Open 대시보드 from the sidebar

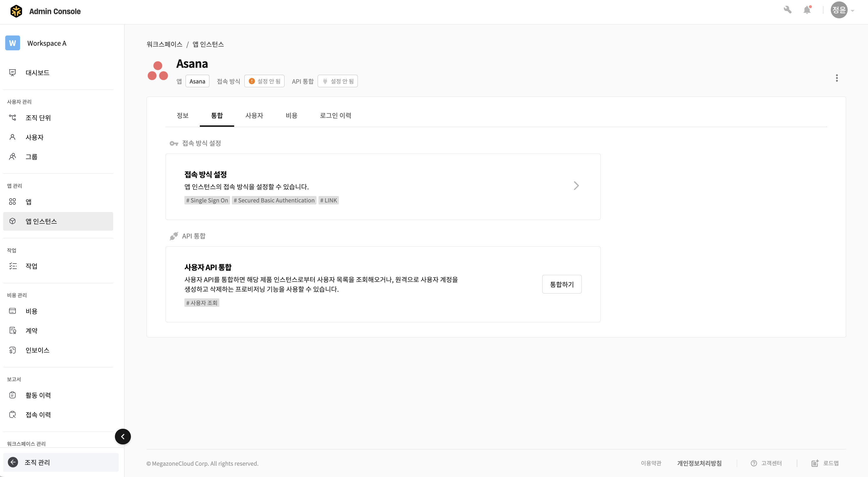click(37, 72)
